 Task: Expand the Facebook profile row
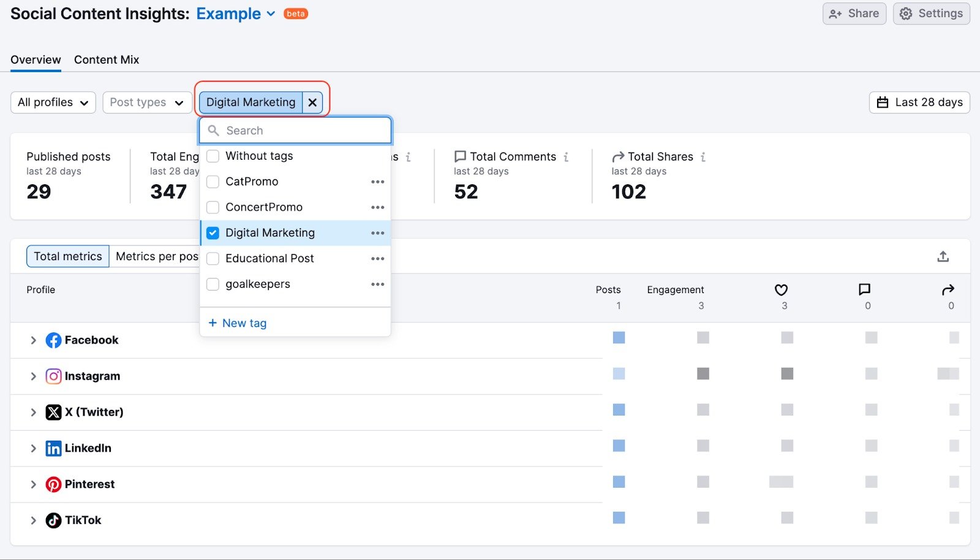coord(33,340)
